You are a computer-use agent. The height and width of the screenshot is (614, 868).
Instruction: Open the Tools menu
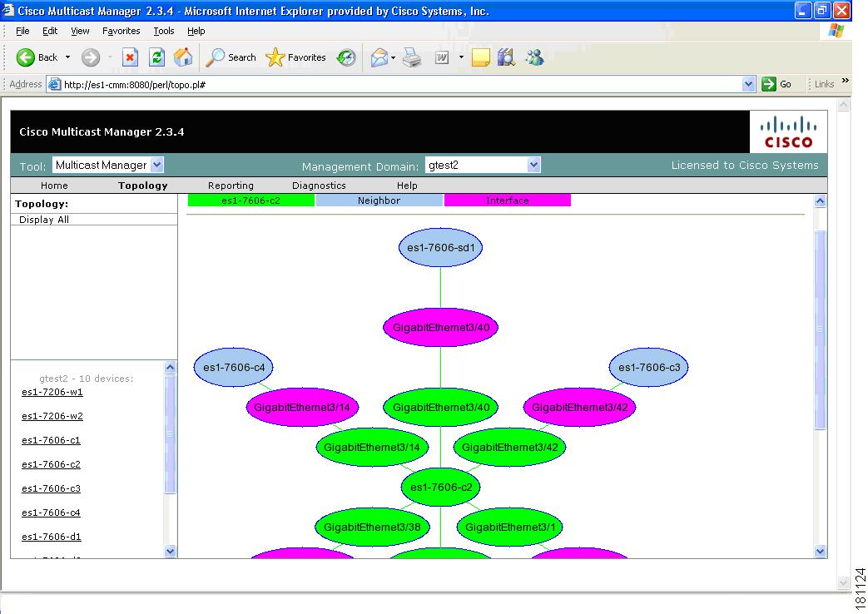coord(164,31)
